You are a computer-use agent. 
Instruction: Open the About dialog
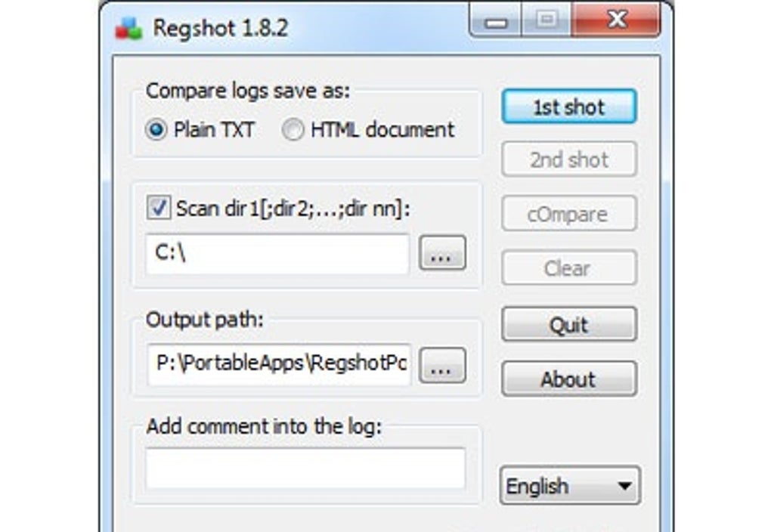pos(569,379)
